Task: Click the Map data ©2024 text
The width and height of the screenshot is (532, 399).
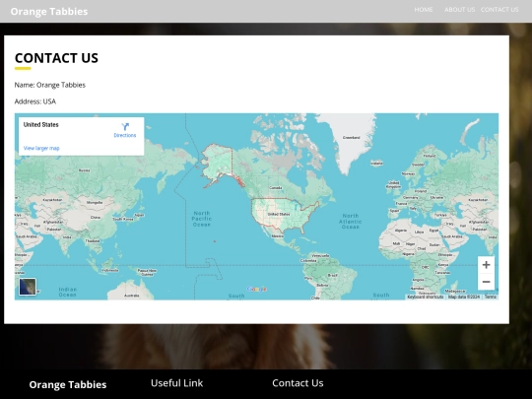Action: [x=464, y=297]
